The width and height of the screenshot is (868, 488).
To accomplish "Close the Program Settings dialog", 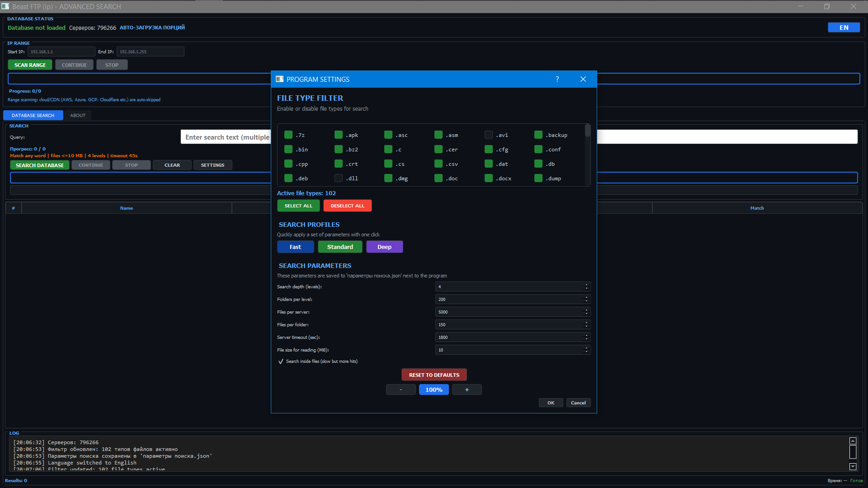I will tap(583, 79).
